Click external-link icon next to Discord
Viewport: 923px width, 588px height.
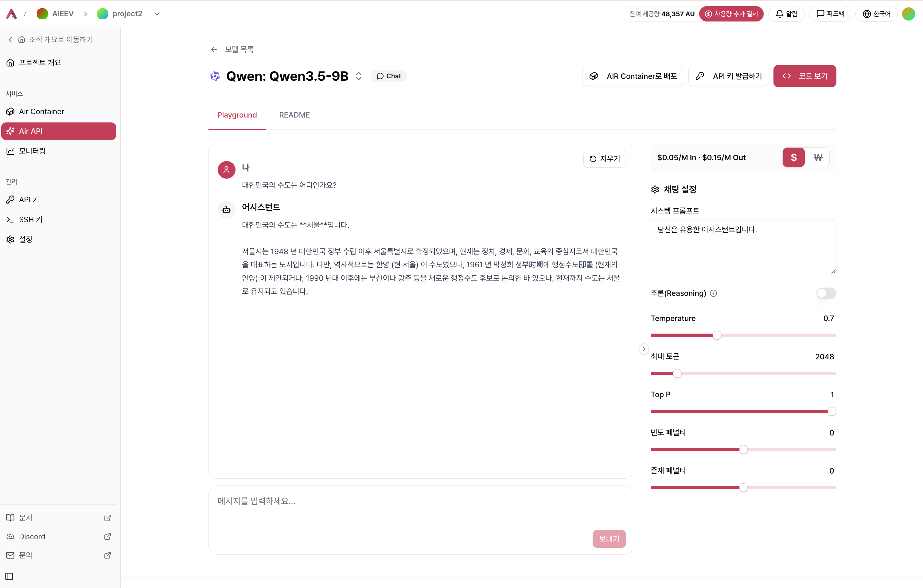108,536
